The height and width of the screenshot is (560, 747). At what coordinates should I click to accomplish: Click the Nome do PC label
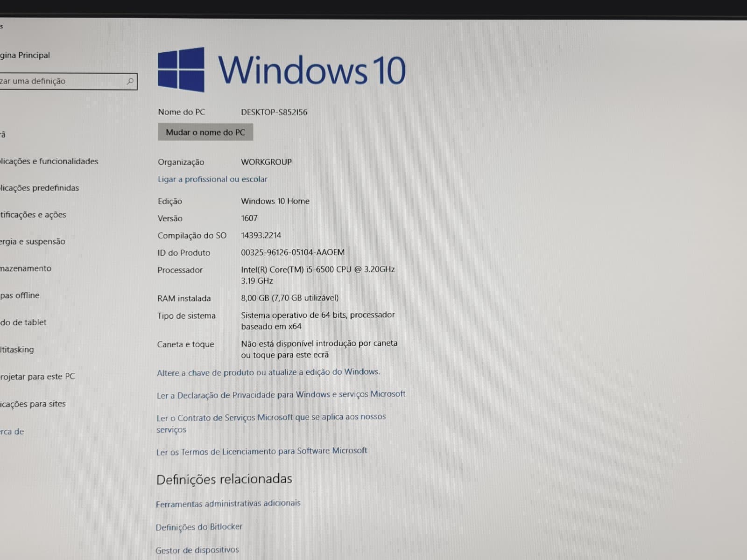point(181,112)
